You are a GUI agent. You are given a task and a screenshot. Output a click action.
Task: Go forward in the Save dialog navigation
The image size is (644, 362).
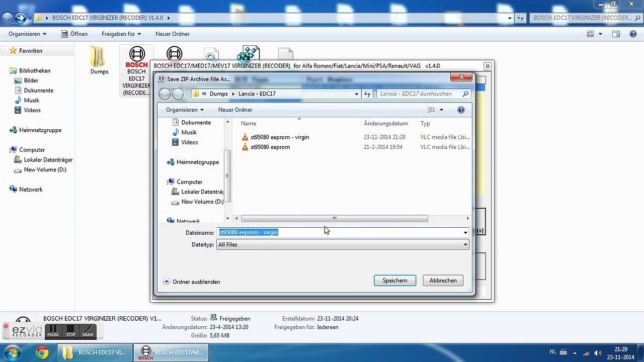(x=178, y=94)
